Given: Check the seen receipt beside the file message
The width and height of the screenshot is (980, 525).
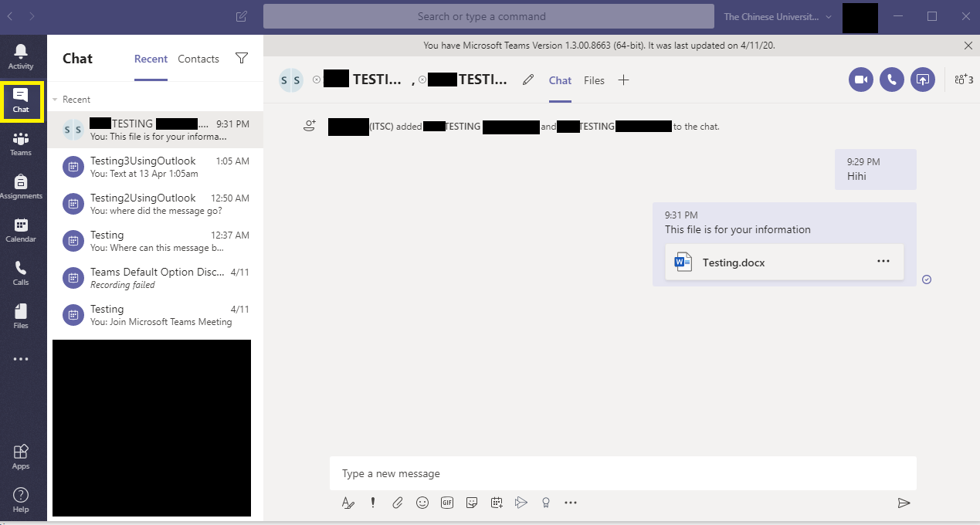Looking at the screenshot, I should pos(927,279).
